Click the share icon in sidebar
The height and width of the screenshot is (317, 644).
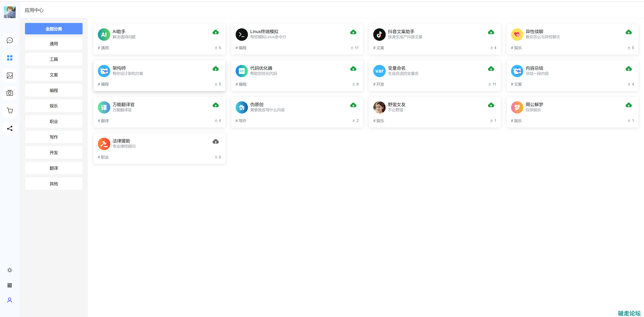(10, 128)
